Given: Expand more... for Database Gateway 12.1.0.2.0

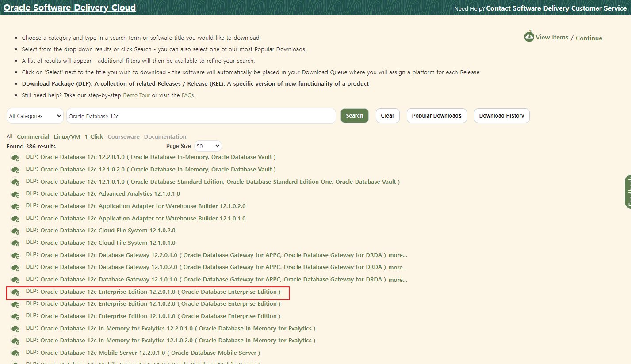Looking at the screenshot, I should point(398,267).
